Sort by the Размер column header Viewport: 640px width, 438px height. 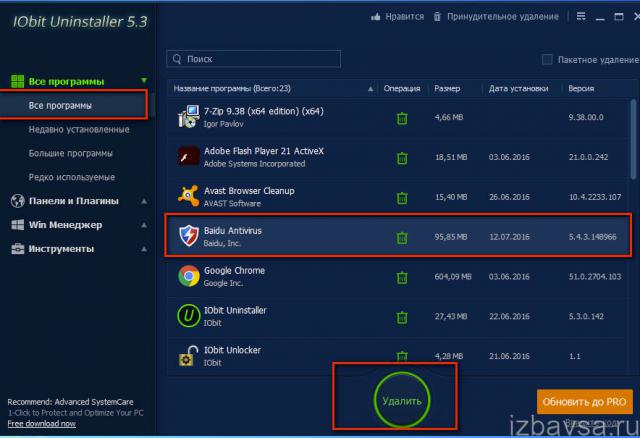pyautogui.click(x=447, y=89)
